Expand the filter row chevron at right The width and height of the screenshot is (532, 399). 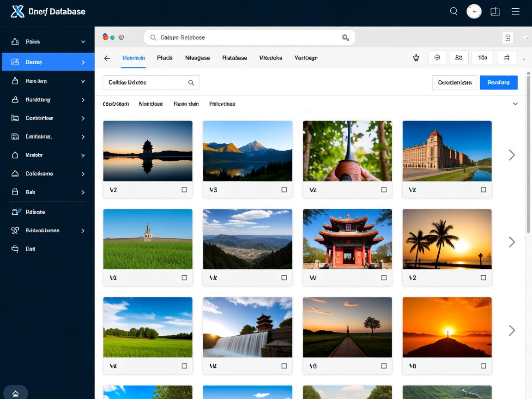(x=515, y=104)
